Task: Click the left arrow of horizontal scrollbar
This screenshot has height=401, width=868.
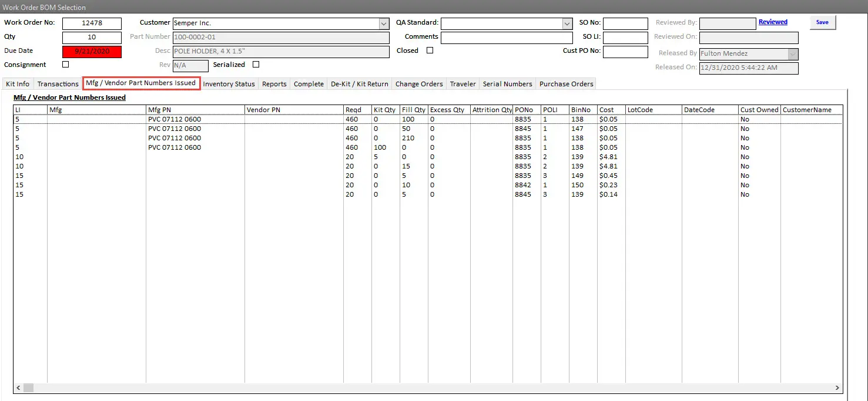Action: 18,388
